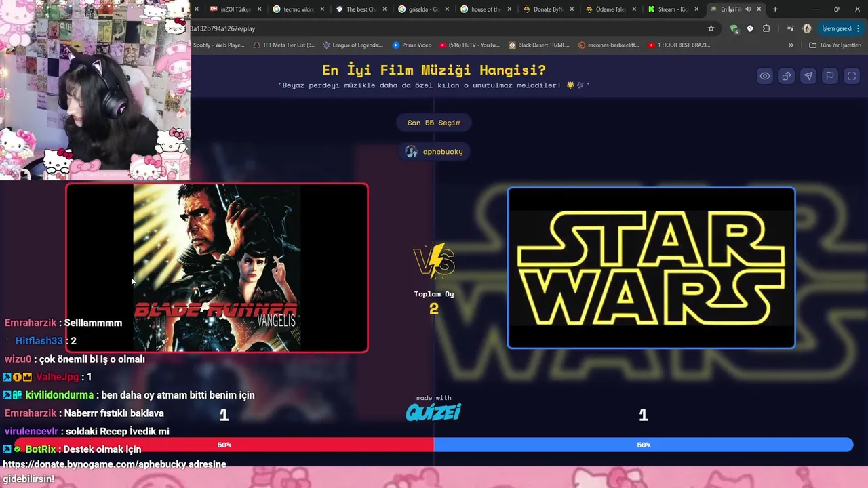Open the media control playlist icon
This screenshot has width=868, height=488.
click(x=791, y=28)
